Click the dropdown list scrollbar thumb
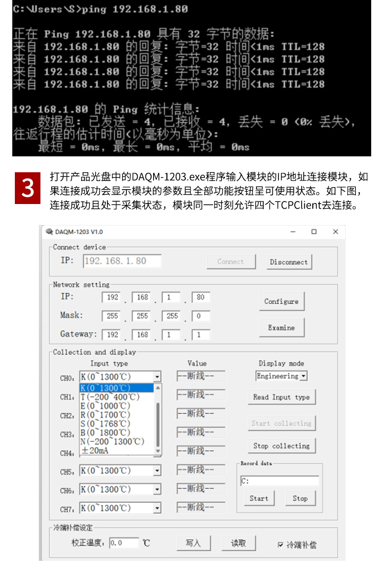Screen dimensions: 384x588 point(158,424)
